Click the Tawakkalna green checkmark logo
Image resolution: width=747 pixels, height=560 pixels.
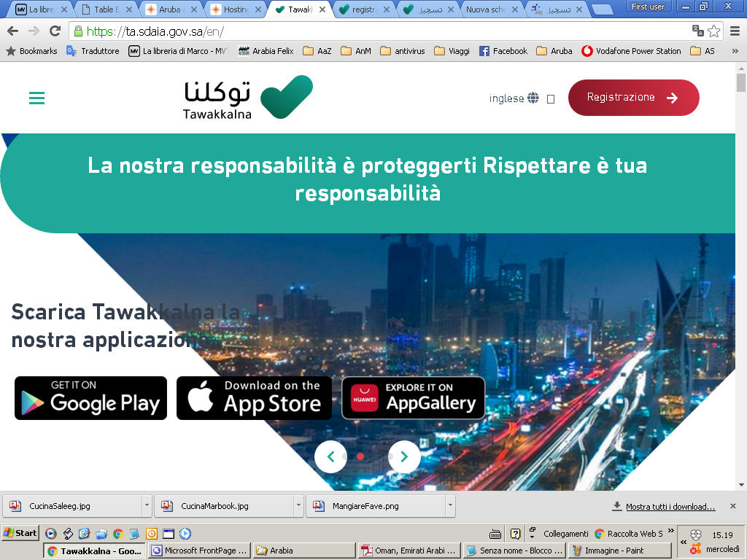click(286, 97)
